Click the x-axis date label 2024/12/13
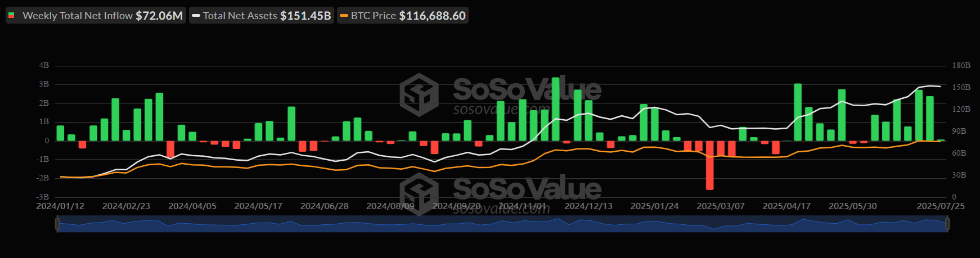This screenshot has width=980, height=258. pos(588,206)
